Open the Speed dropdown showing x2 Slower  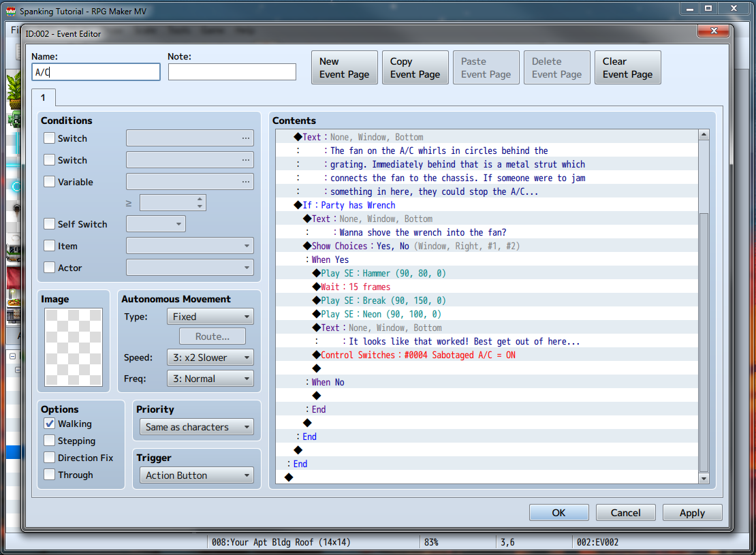[x=210, y=358]
